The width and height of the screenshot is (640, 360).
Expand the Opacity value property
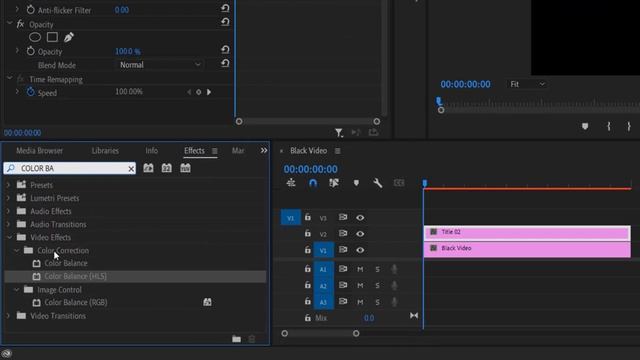click(x=17, y=51)
